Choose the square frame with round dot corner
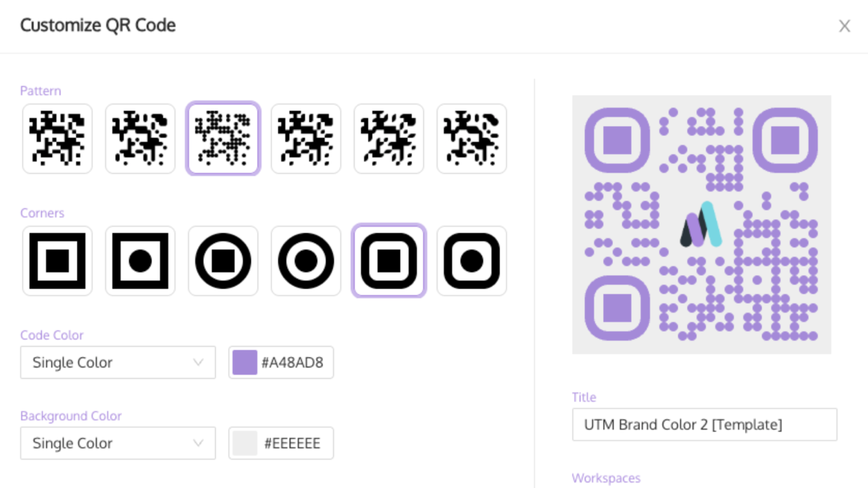 pos(140,260)
